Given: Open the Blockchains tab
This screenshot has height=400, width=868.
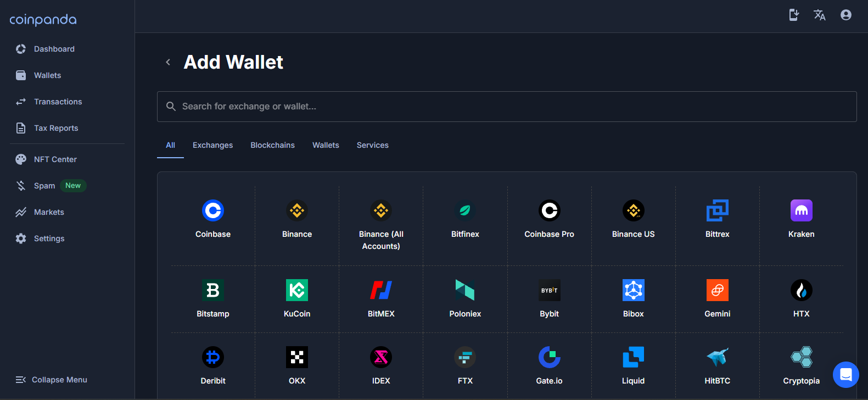Looking at the screenshot, I should (272, 145).
